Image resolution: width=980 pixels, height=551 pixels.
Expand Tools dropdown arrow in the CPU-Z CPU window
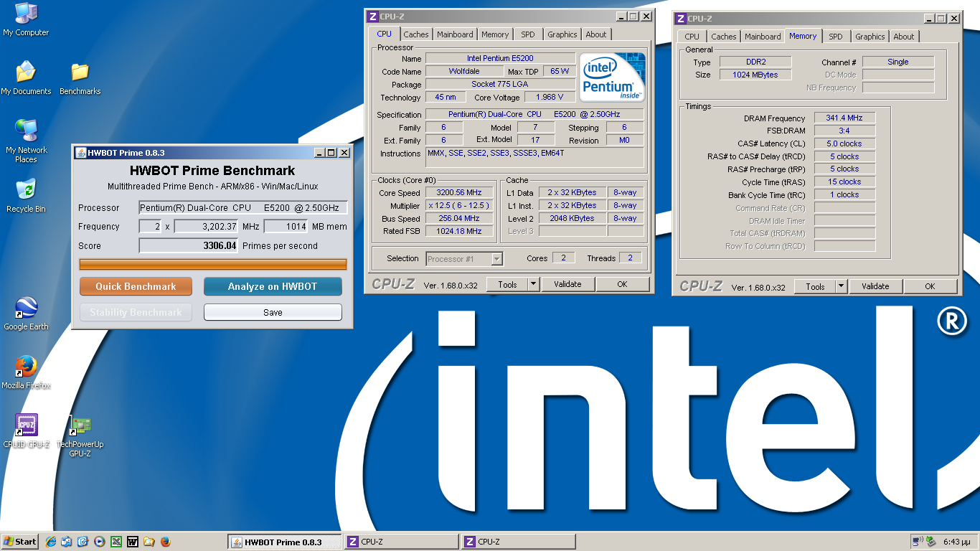tap(534, 284)
